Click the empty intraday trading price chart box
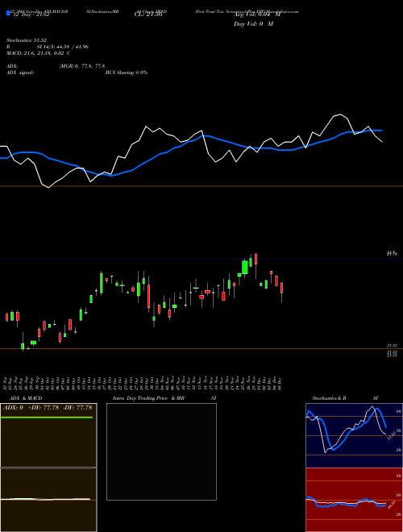403x532 pixels. click(161, 451)
